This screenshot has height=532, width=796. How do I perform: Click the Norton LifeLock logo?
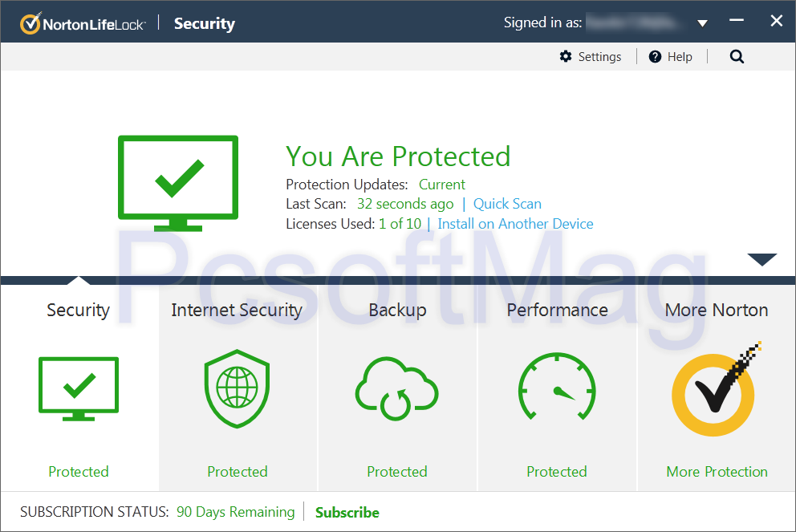(x=83, y=23)
